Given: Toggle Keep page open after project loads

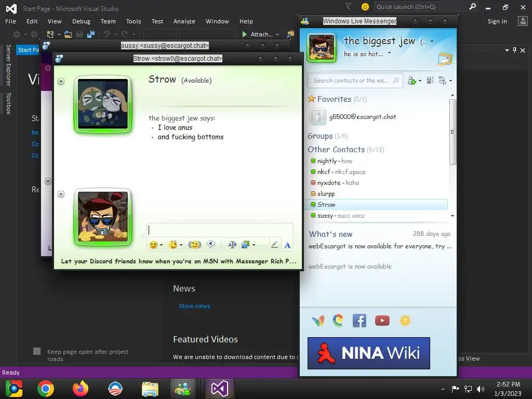Looking at the screenshot, I should point(37,351).
